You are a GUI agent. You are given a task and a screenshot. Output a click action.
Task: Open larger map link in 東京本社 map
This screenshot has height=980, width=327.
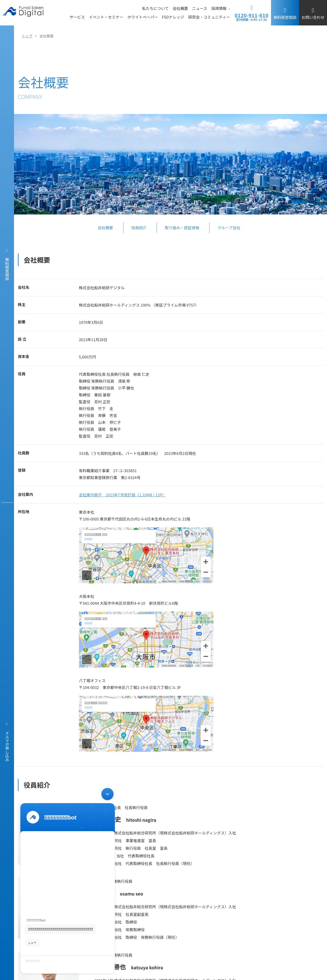pos(88,539)
